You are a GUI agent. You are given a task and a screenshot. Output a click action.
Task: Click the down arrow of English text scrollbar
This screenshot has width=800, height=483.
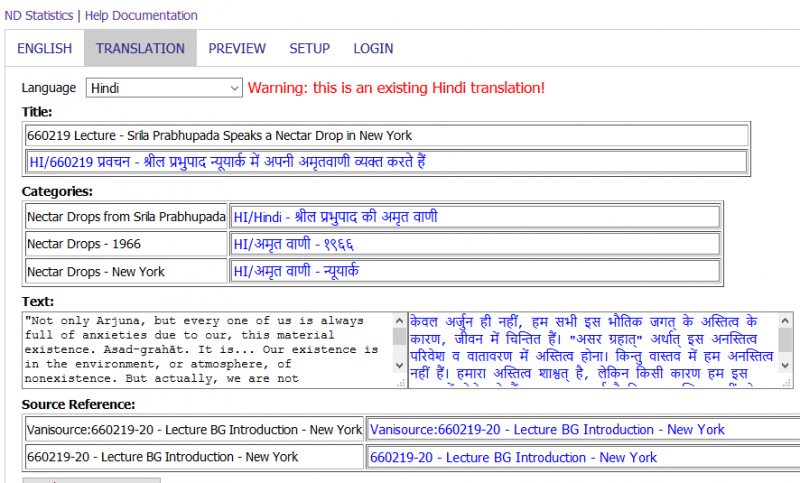pyautogui.click(x=399, y=365)
